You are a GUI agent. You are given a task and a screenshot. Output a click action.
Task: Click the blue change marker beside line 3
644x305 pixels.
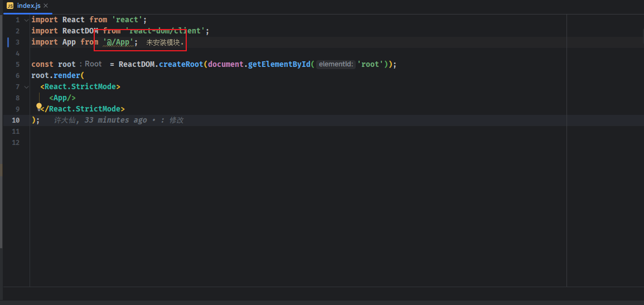click(8, 42)
